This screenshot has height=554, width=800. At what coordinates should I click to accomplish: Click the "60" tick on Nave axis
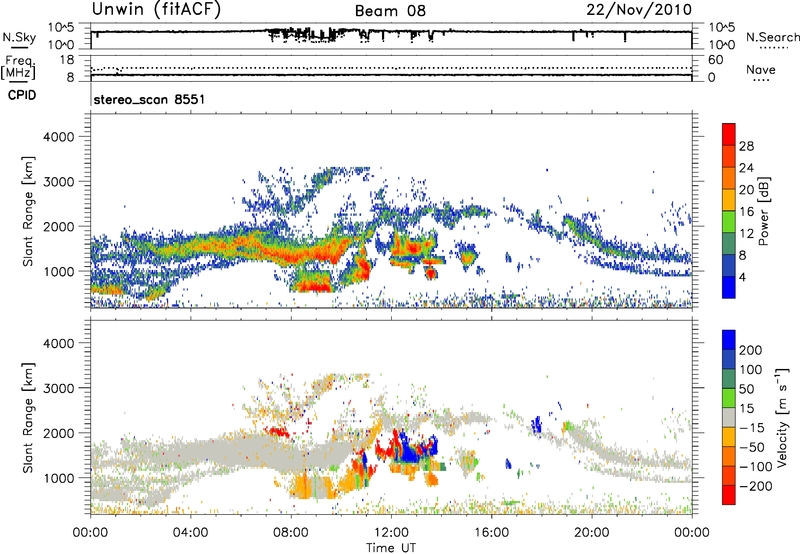(715, 60)
